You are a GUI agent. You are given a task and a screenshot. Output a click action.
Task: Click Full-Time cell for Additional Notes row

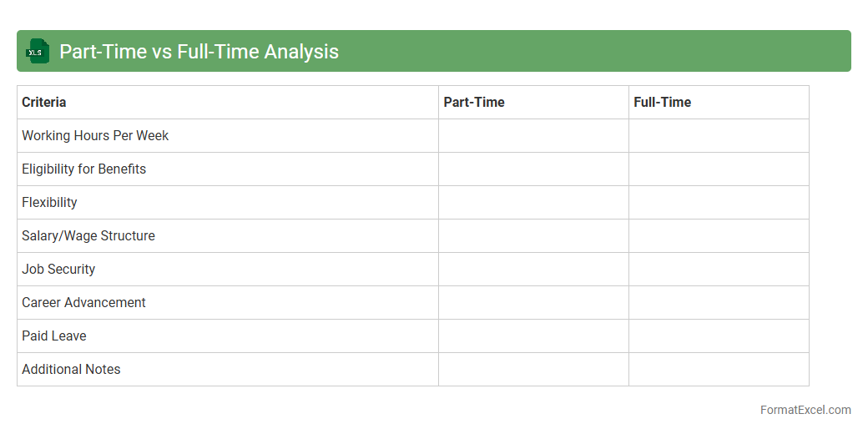point(719,370)
